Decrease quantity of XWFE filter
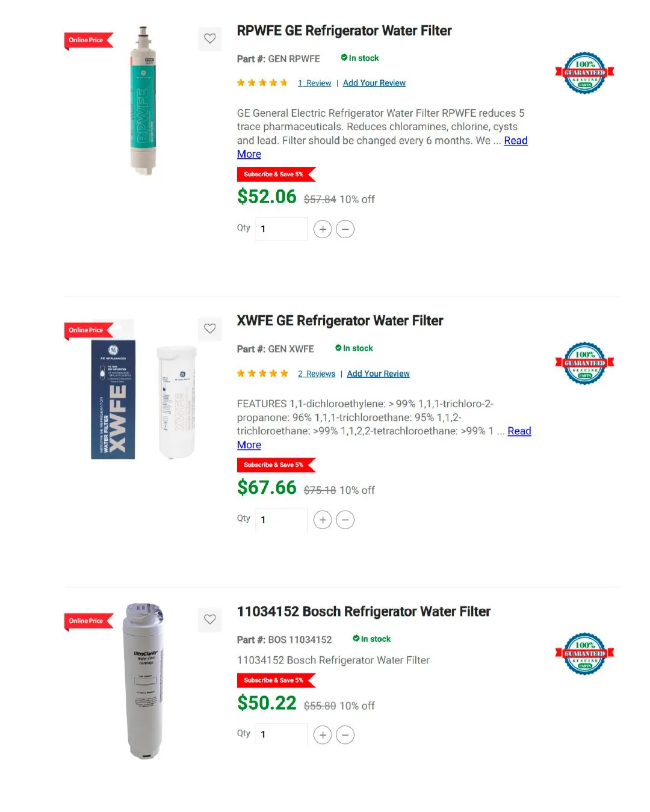Screen dimensions: 650x812 (x=345, y=520)
